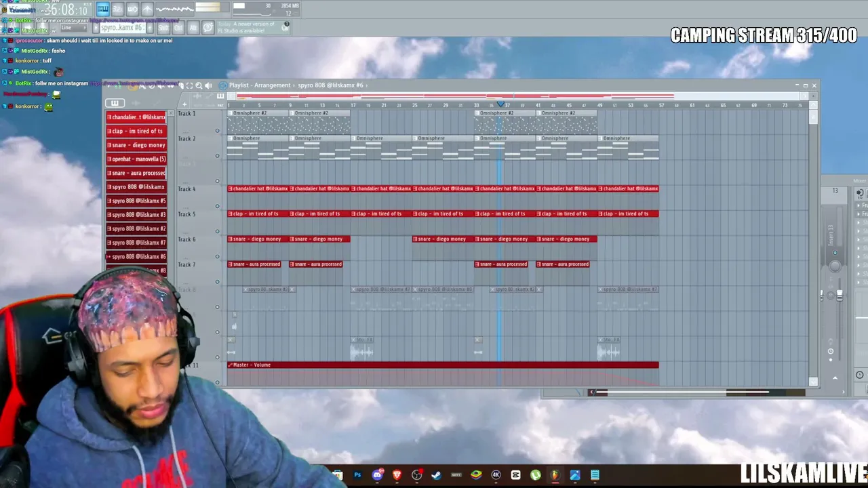868x488 pixels.
Task: Toggle mute switch on Track 2
Action: click(217, 156)
